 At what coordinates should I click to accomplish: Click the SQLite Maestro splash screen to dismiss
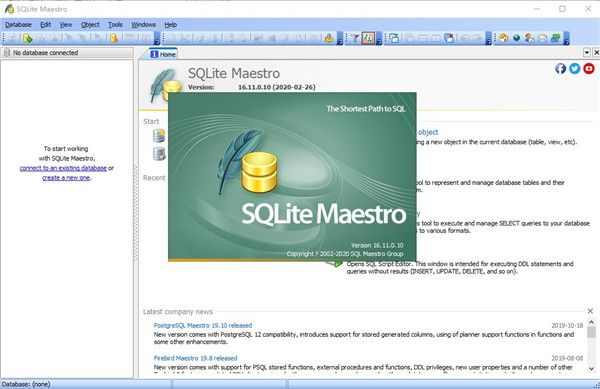(292, 176)
